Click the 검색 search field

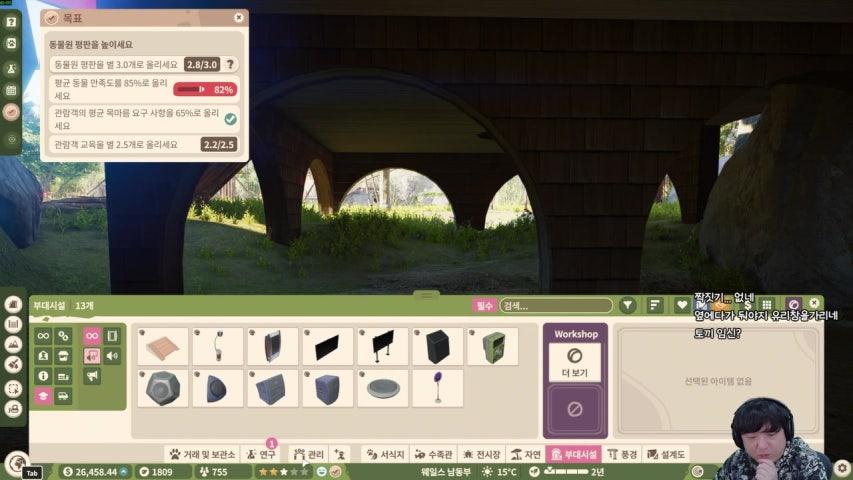tap(556, 306)
